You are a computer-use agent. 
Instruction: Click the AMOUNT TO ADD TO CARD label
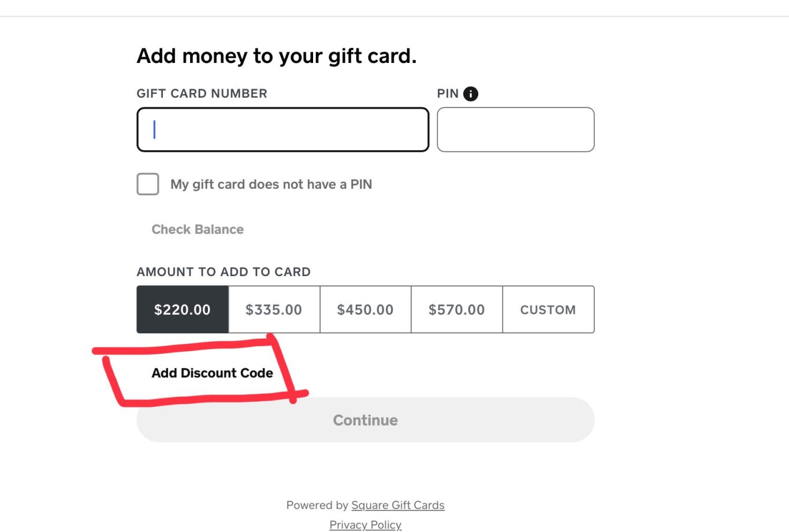(x=224, y=272)
